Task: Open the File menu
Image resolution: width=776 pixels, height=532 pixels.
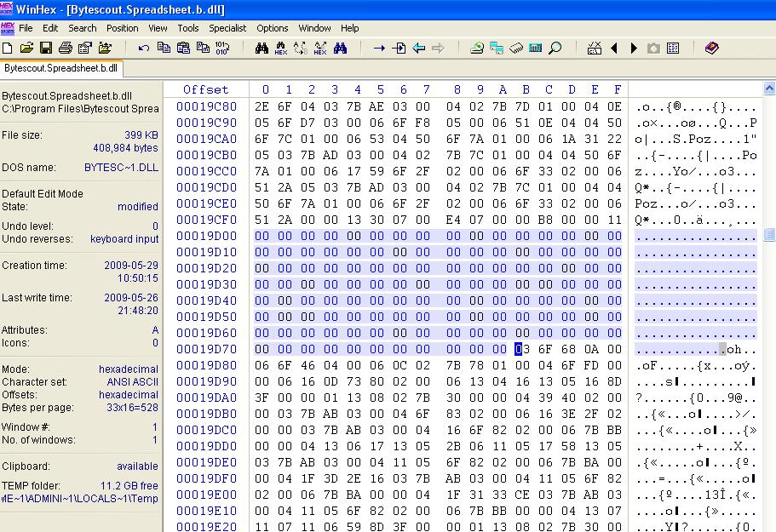Action: [x=26, y=28]
